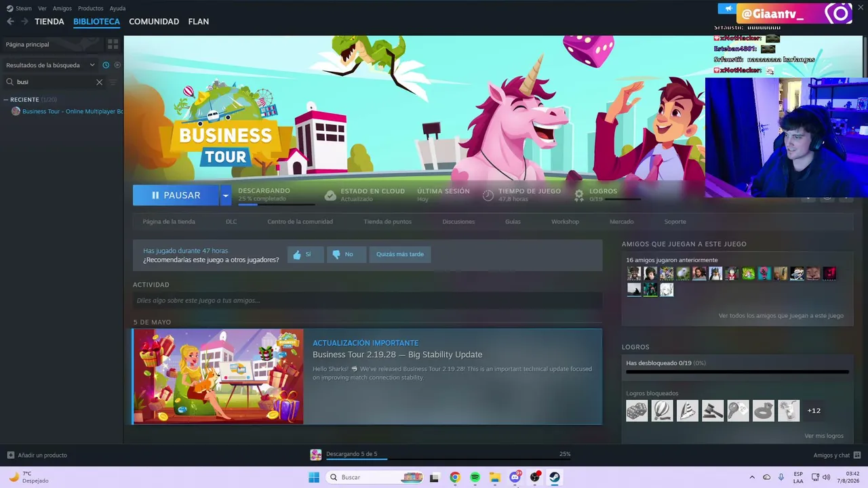The width and height of the screenshot is (868, 488).
Task: Open Business Tour 2.19.28 update title
Action: (x=397, y=354)
